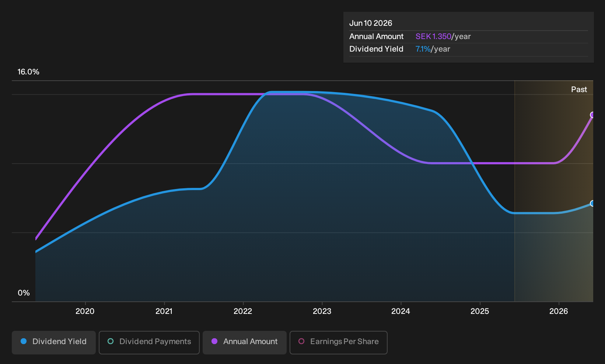Toggle the Dividend Payments series
Viewport: 605px width, 364px height.
click(x=149, y=342)
